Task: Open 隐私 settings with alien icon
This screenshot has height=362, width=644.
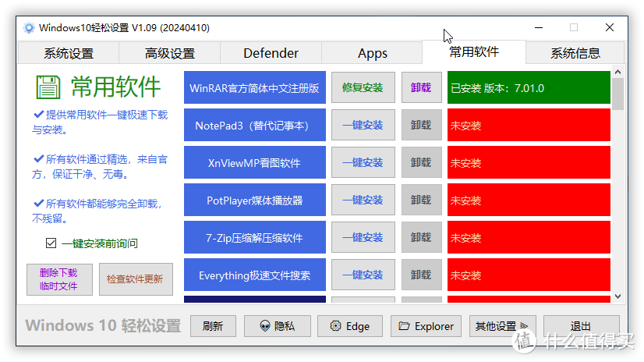Action: [x=278, y=326]
